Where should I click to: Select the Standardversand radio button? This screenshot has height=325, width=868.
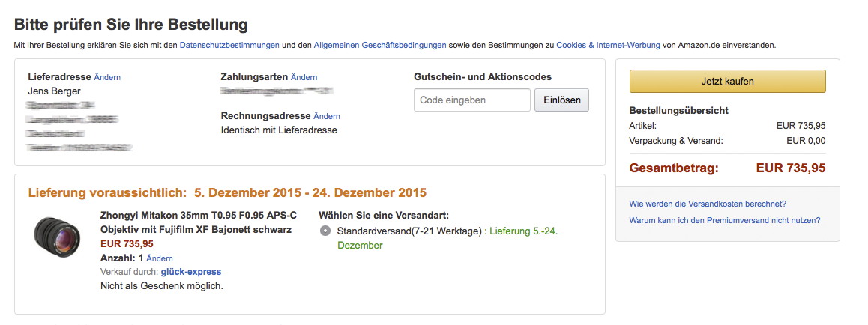(x=325, y=231)
